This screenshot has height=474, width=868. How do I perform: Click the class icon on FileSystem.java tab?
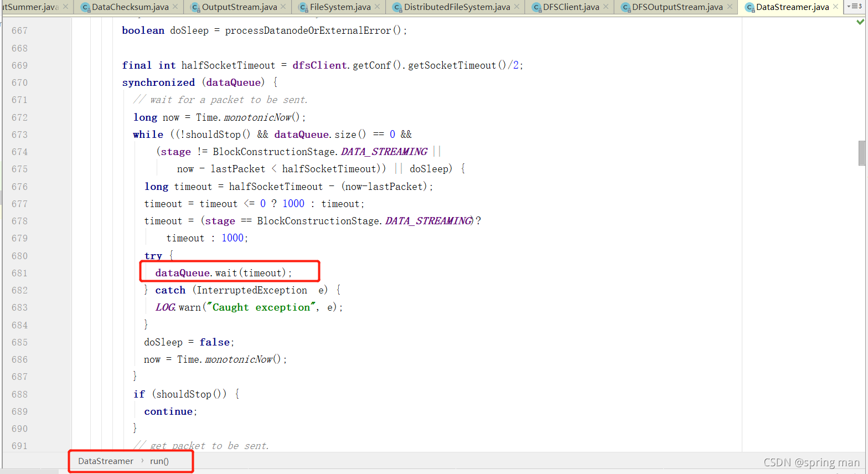(x=303, y=7)
